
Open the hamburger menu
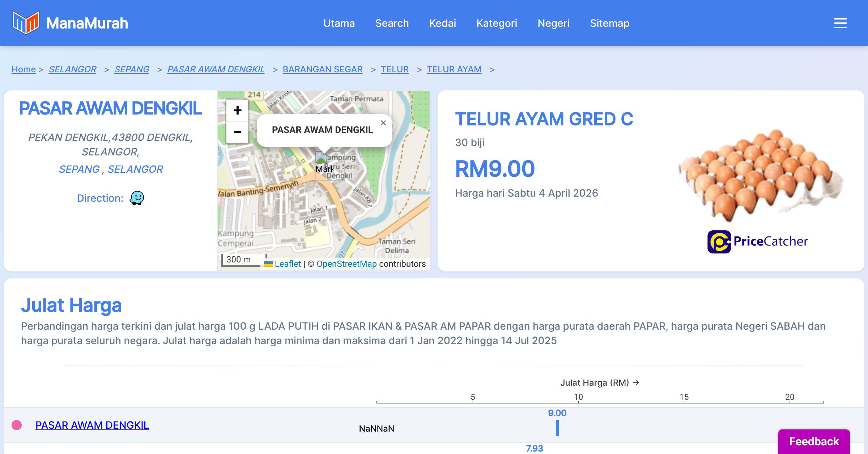[840, 23]
